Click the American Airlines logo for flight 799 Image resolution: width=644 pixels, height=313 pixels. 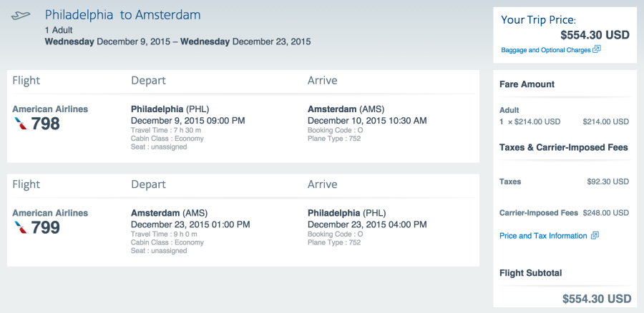pyautogui.click(x=21, y=227)
